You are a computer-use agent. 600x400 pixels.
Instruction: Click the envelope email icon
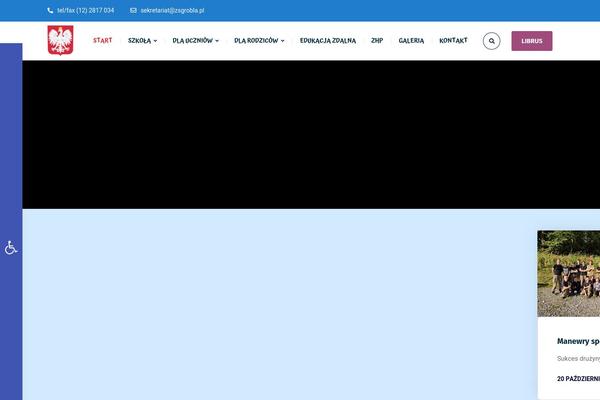[x=133, y=10]
